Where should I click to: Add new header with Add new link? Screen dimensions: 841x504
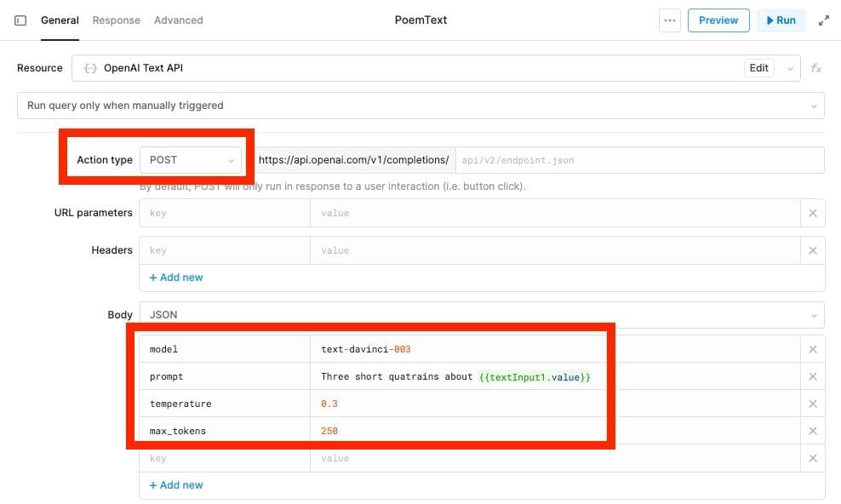(176, 278)
